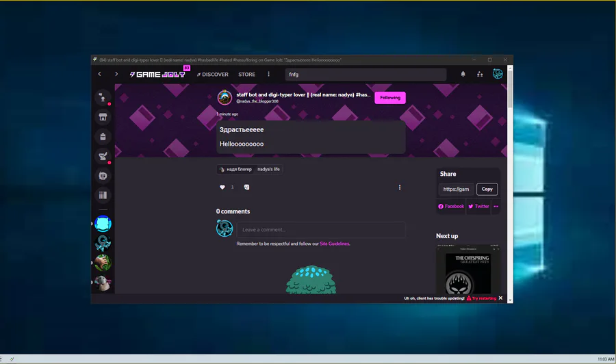Open the Store page

[x=246, y=74]
